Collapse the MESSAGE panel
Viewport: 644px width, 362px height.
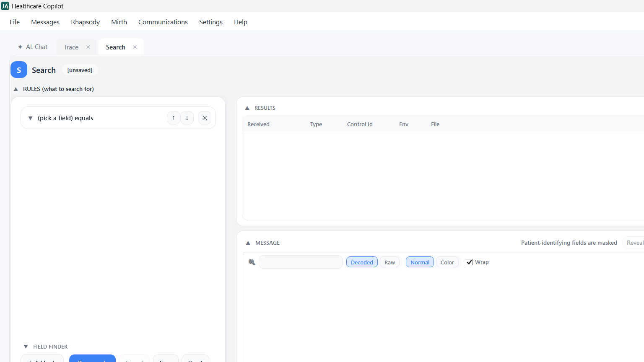[248, 243]
